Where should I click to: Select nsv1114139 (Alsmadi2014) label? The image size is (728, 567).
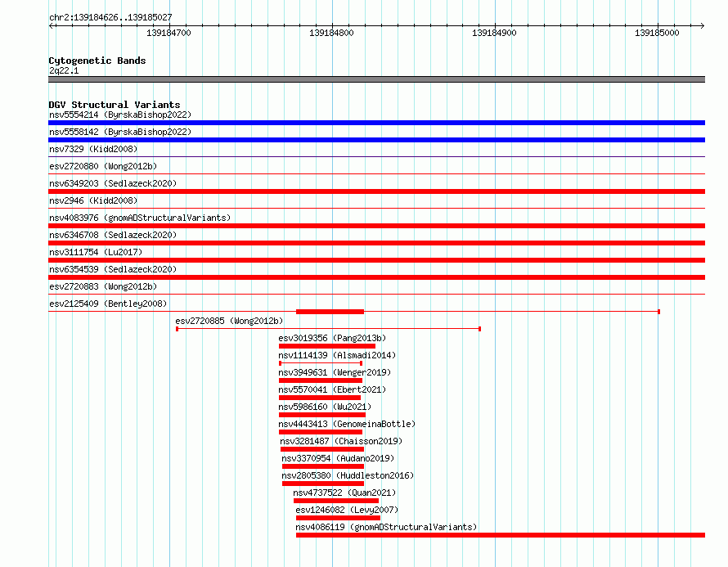pos(337,355)
